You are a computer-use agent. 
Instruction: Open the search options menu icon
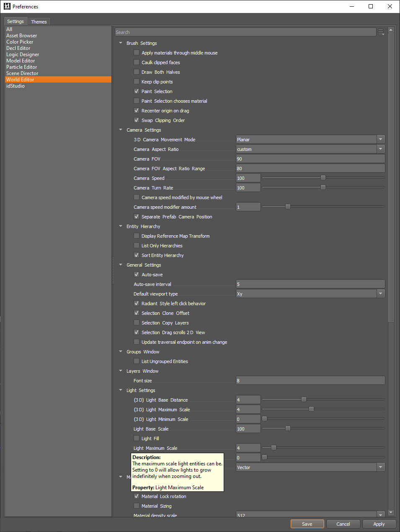(381, 32)
